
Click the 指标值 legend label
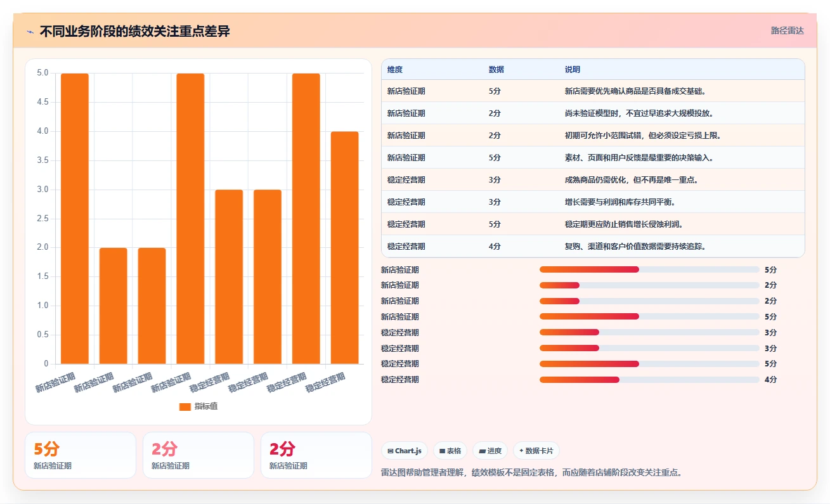pyautogui.click(x=206, y=406)
